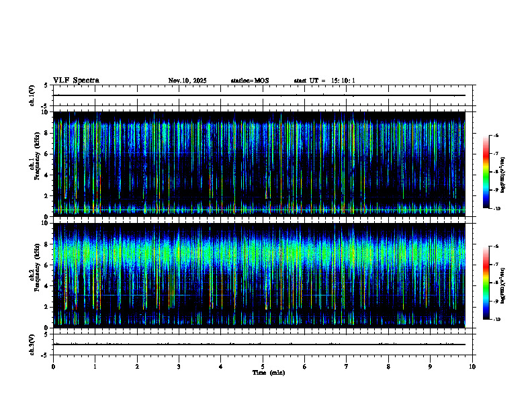Select the ch.1 color bar log(PSD) unit label
The height and width of the screenshot is (411, 532).
(503, 175)
